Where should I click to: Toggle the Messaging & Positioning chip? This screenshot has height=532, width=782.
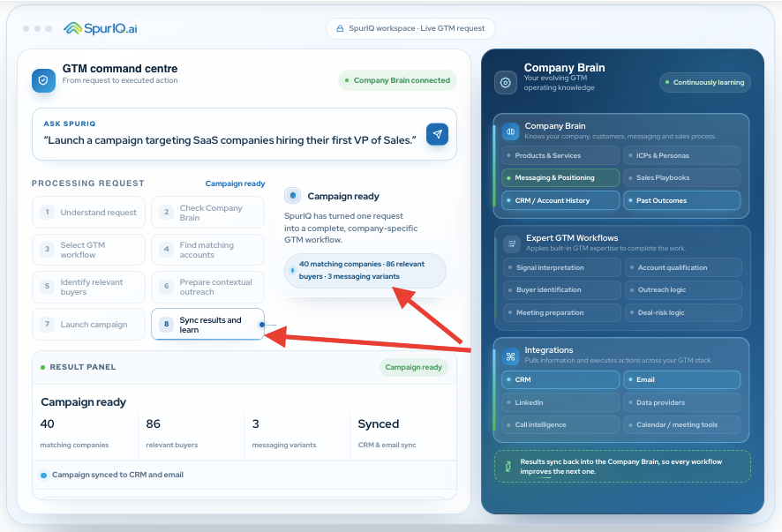(x=560, y=177)
